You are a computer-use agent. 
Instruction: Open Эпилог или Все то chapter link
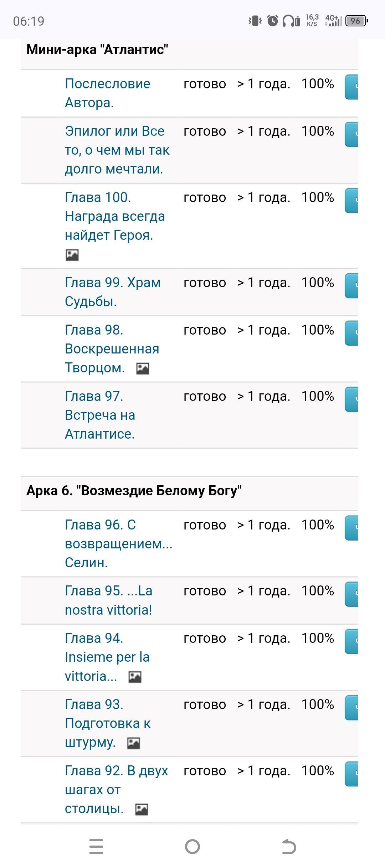[x=117, y=150]
